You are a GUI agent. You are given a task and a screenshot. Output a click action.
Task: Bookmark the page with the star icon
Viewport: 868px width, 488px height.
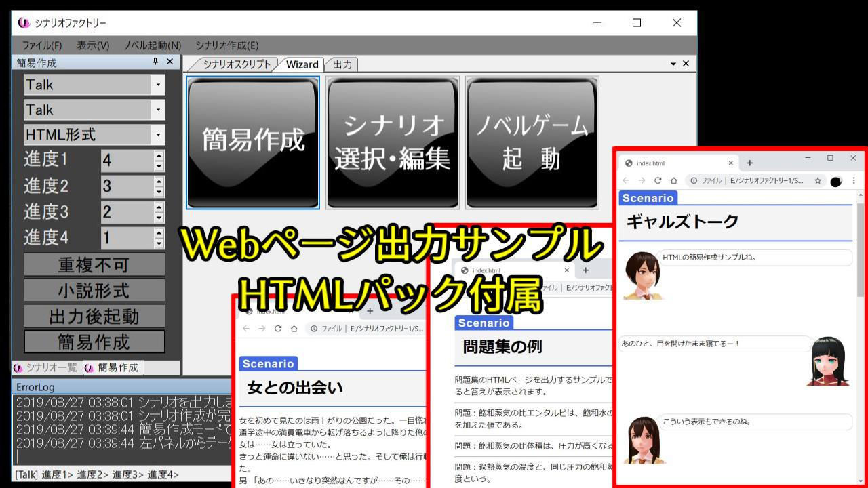pyautogui.click(x=818, y=181)
